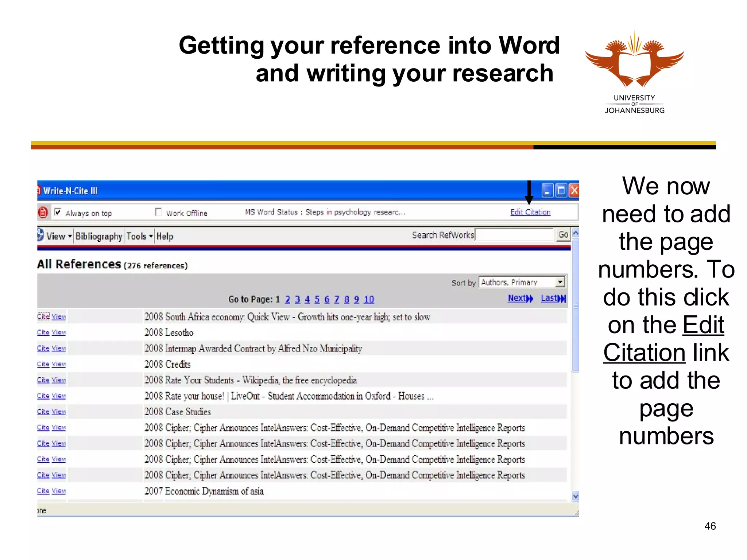This screenshot has height=560, width=747.
Task: Click into the Search RefWorks field
Action: pyautogui.click(x=514, y=235)
